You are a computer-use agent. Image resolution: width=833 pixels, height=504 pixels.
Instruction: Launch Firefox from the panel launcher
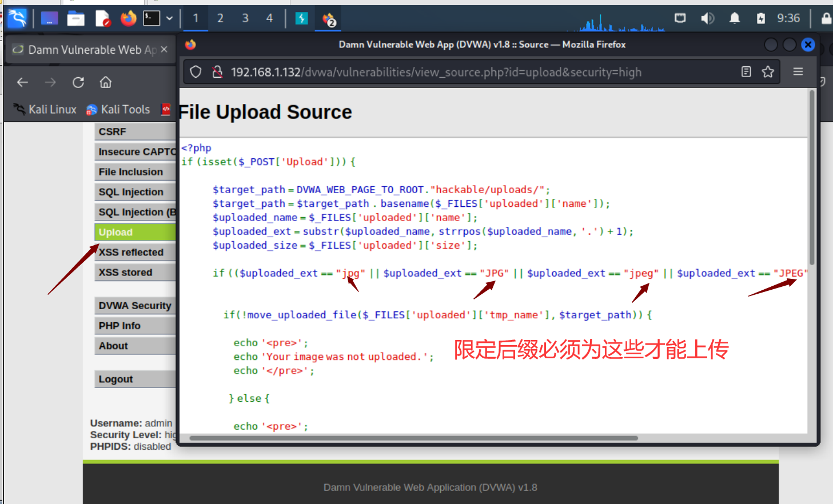[x=129, y=19]
